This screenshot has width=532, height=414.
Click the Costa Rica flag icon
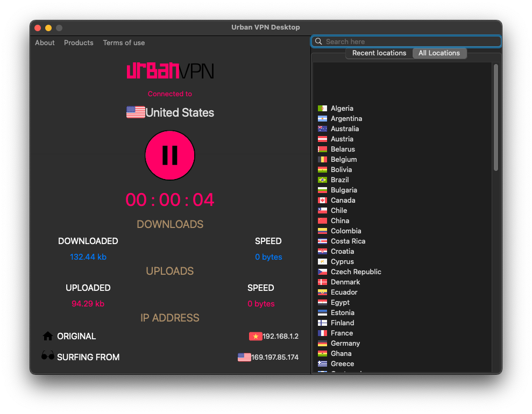coord(322,241)
